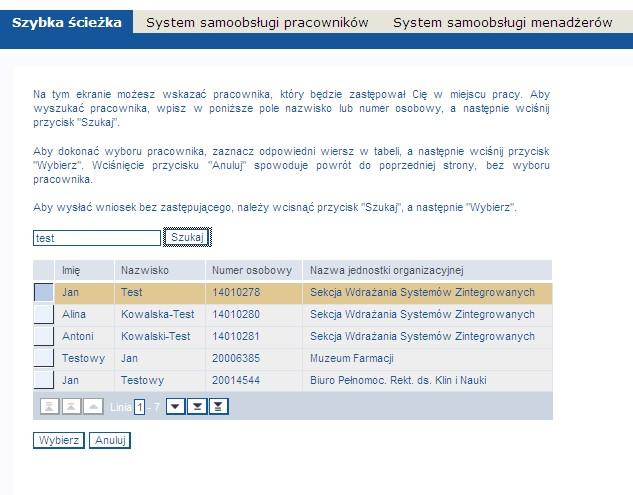Viewport: 633px width, 495px height.
Task: Click the Nazwisko column header
Action: point(160,270)
